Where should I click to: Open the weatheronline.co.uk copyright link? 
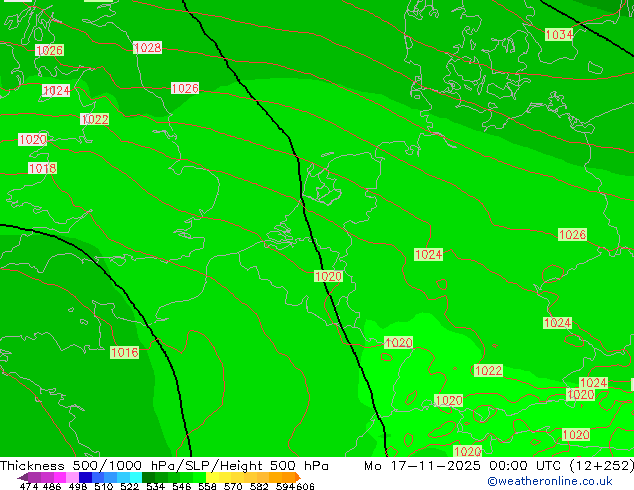[549, 481]
